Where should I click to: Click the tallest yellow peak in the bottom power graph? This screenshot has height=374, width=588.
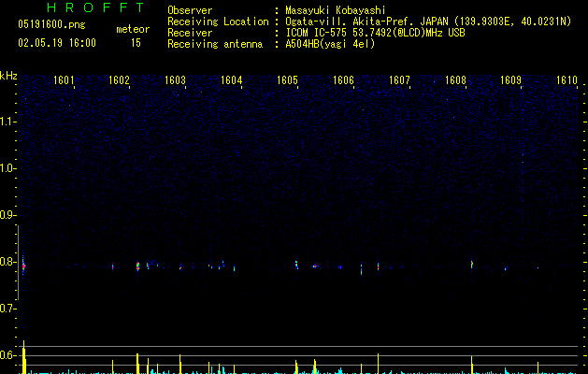[x=24, y=357]
